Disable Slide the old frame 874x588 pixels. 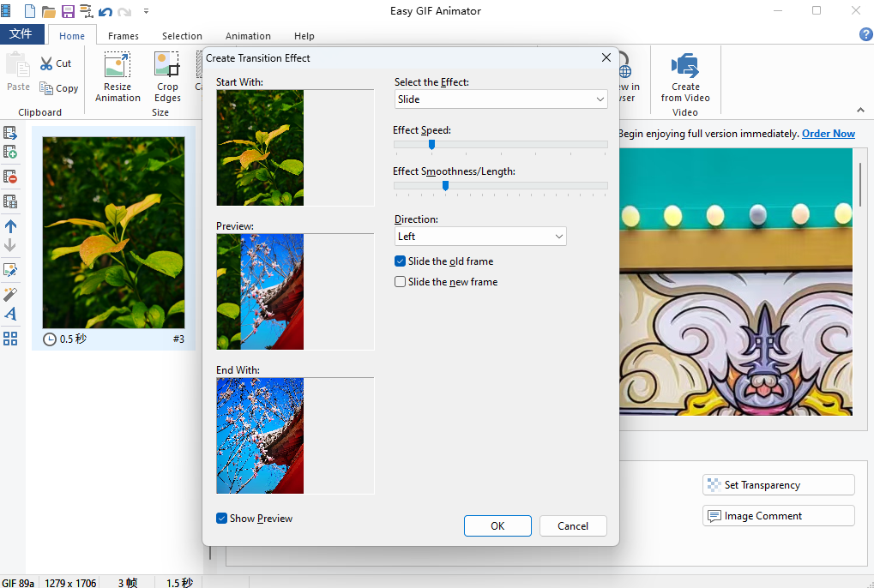pos(400,261)
